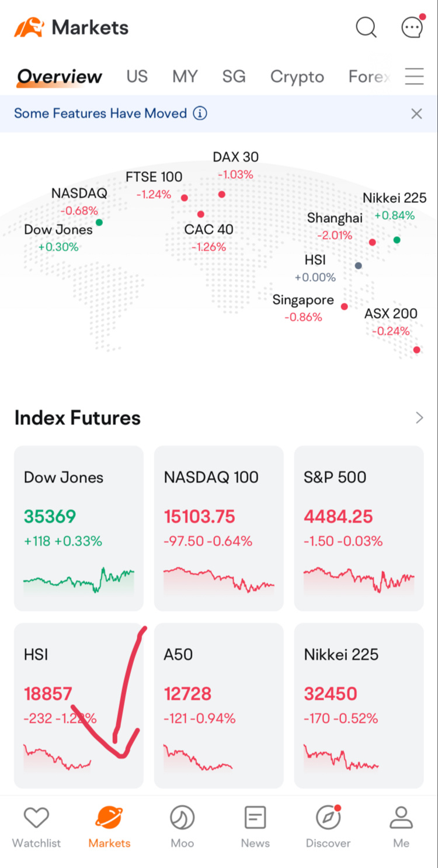
Task: Tap the Markets planet icon
Action: click(109, 818)
